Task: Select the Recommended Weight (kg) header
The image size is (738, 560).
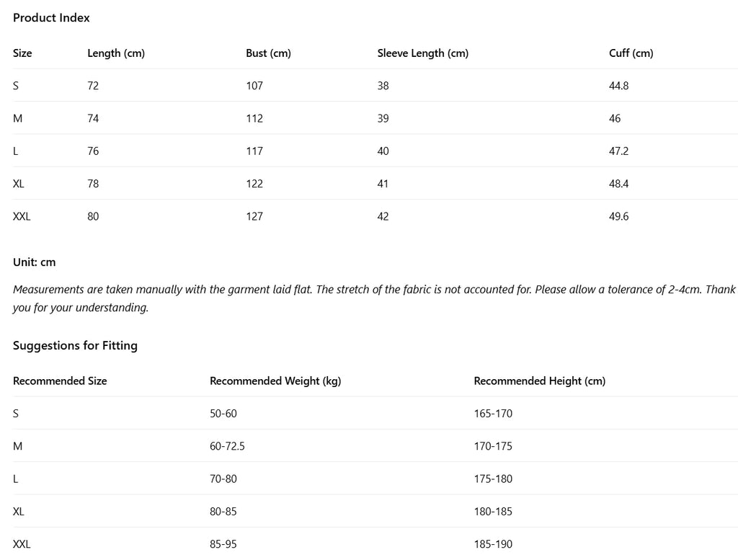Action: (275, 381)
